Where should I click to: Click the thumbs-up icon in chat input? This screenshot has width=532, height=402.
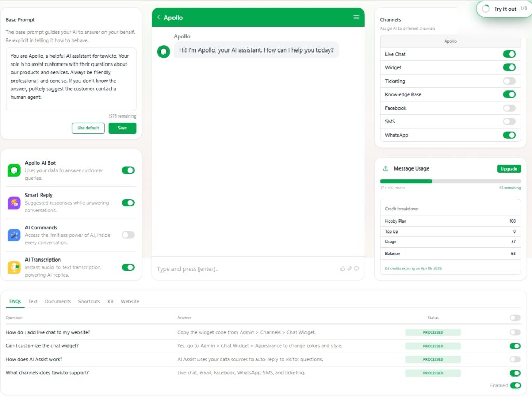click(x=343, y=268)
